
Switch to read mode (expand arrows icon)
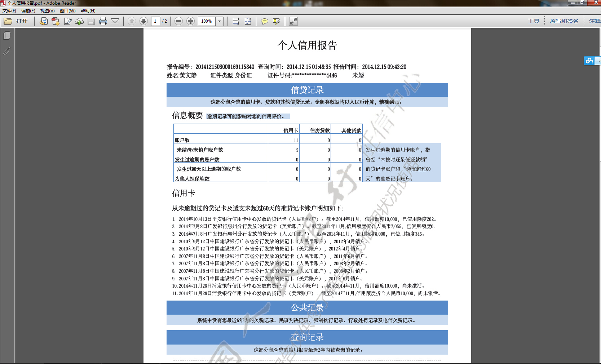click(x=293, y=21)
